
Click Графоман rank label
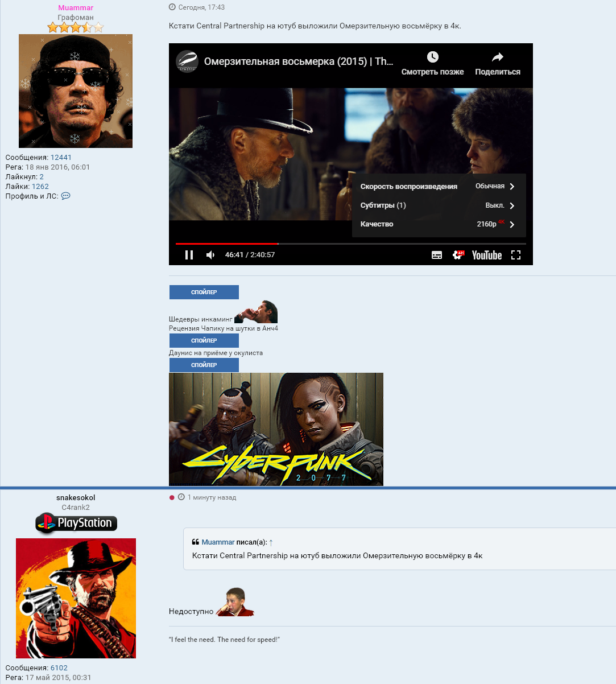[76, 18]
